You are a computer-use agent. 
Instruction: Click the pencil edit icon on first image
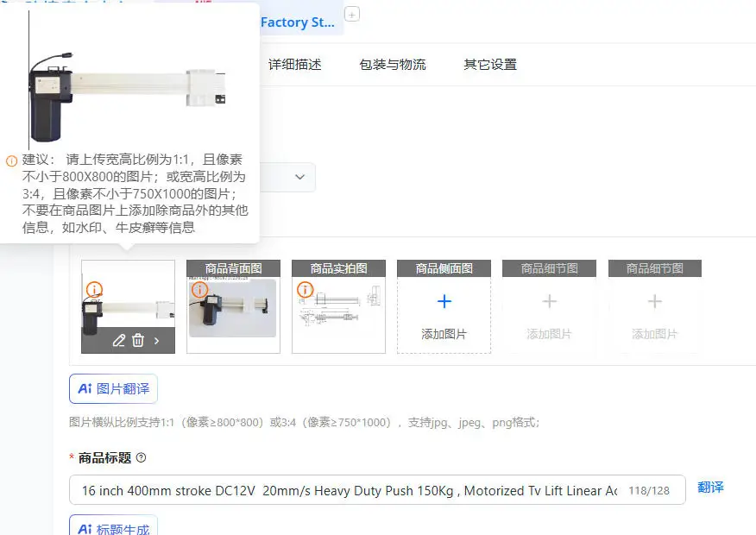[119, 341]
